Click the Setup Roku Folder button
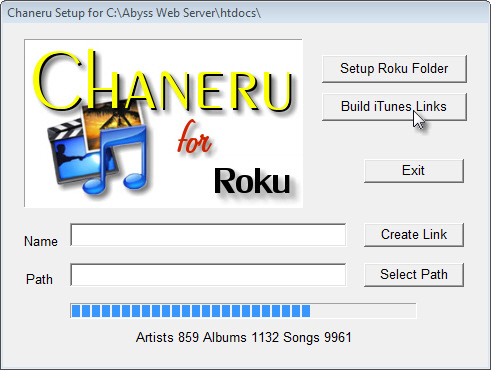This screenshot has height=370, width=491. pos(394,69)
